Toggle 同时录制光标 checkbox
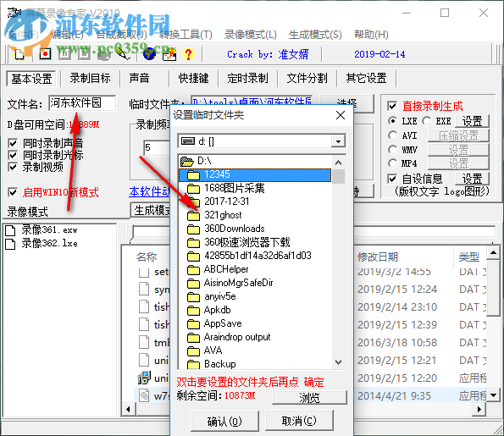 [13, 155]
